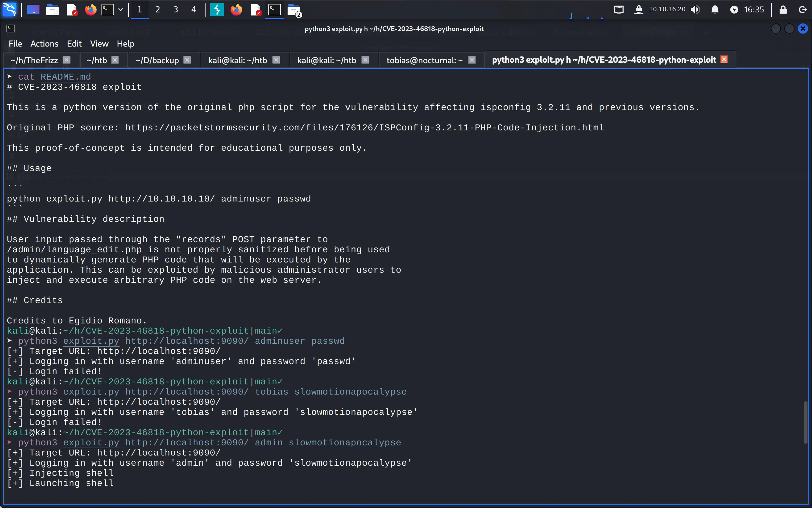Launch Firefox from the panel launcher

91,10
